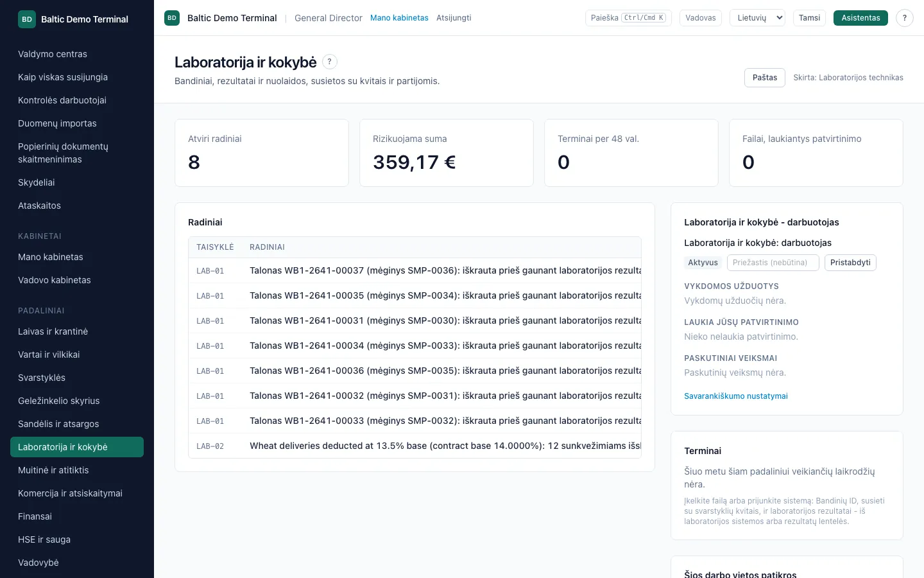
Task: Select finding for Talonas WB1-2641-00031
Action: coord(415,321)
